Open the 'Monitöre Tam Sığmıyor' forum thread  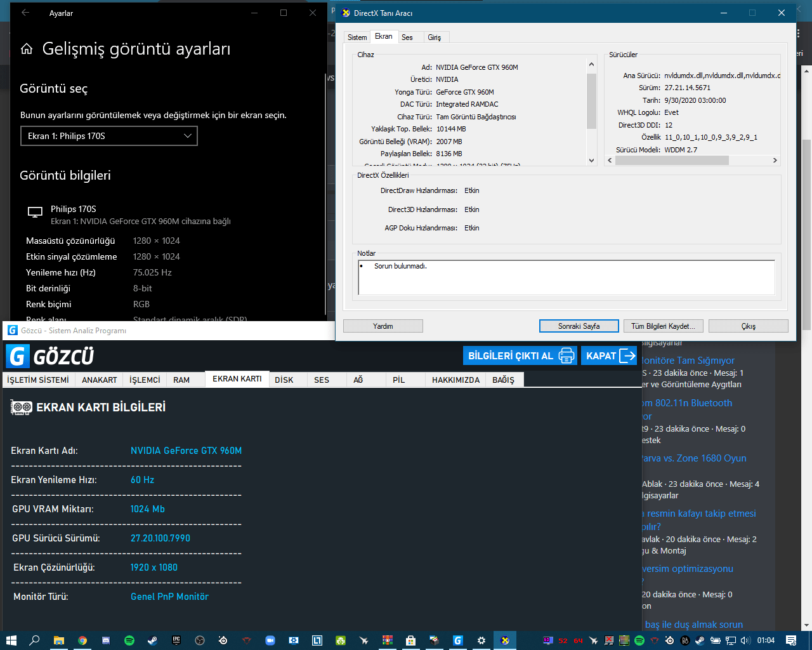(688, 361)
